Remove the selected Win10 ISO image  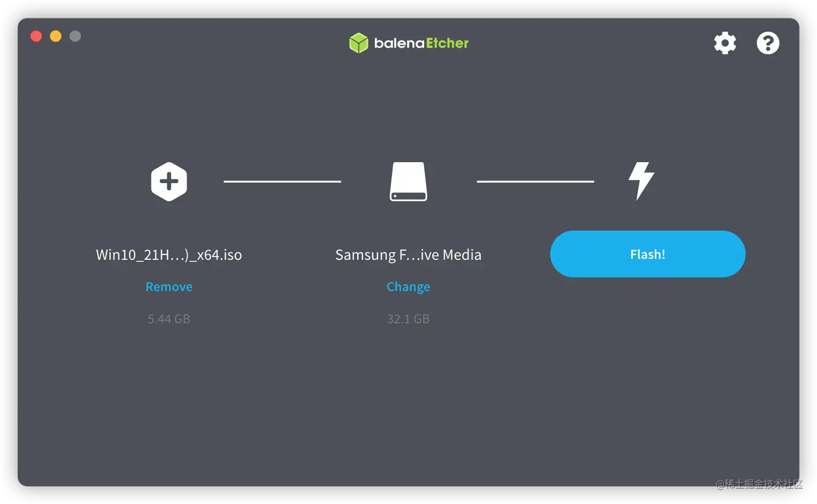point(169,287)
